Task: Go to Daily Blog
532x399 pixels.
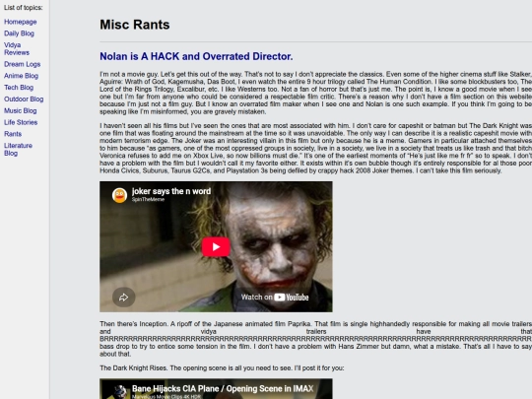Action: (x=19, y=33)
